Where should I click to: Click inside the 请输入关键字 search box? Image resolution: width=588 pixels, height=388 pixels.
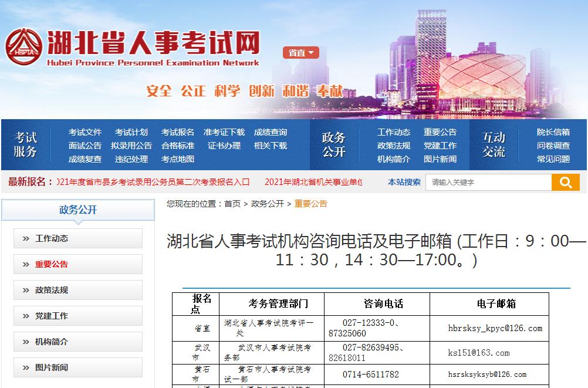[495, 183]
